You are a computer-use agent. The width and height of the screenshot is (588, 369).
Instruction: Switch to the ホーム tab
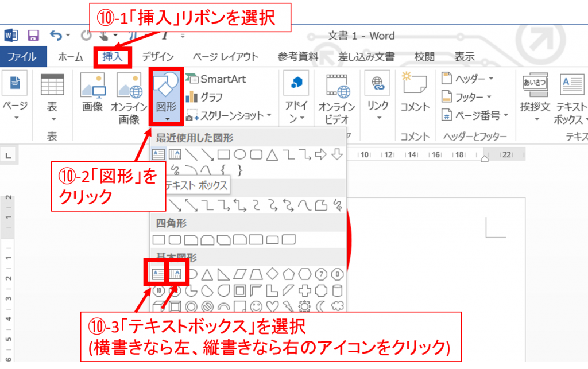pyautogui.click(x=71, y=57)
